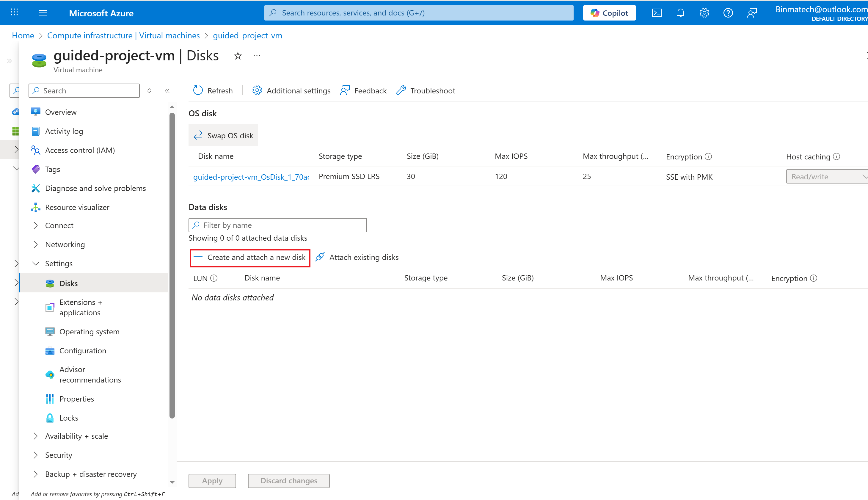Click the Refresh toolbar button

pos(213,91)
